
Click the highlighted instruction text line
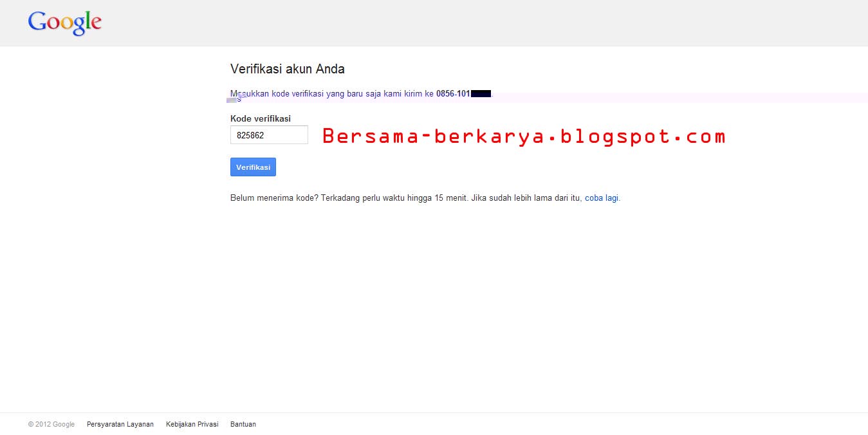[x=360, y=93]
